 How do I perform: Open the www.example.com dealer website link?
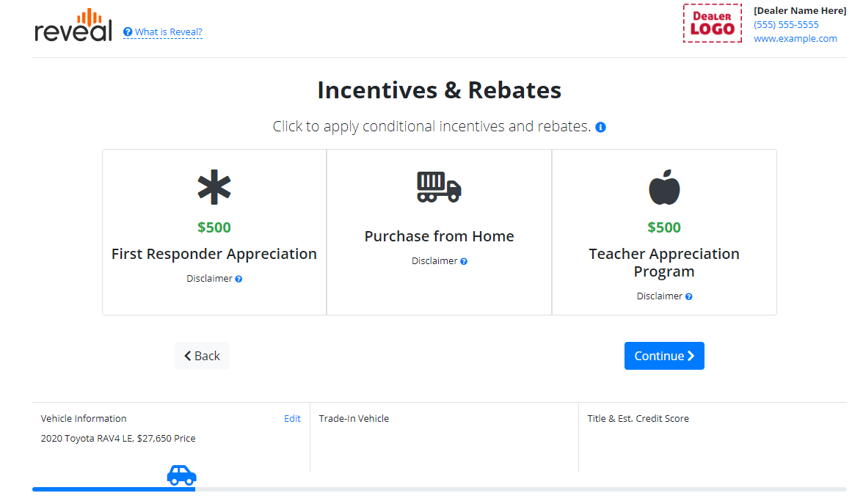tap(795, 38)
